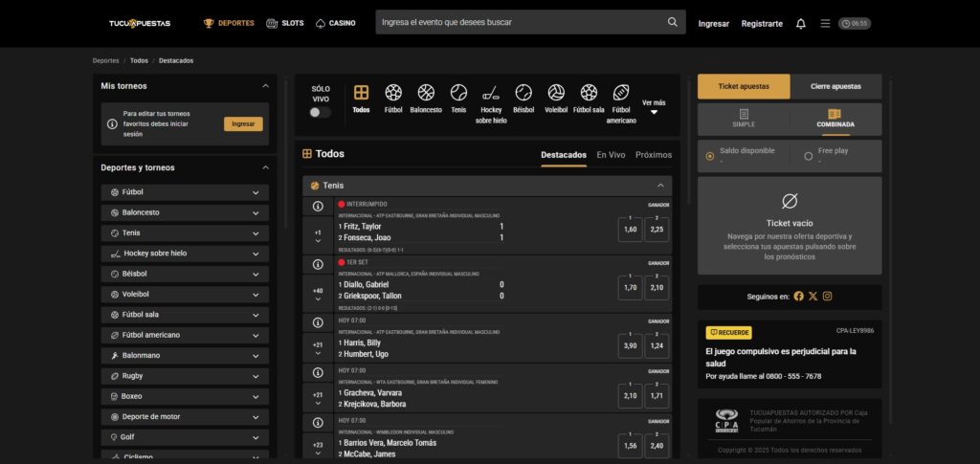Open the hamburger menu
980x464 pixels.
coord(825,23)
